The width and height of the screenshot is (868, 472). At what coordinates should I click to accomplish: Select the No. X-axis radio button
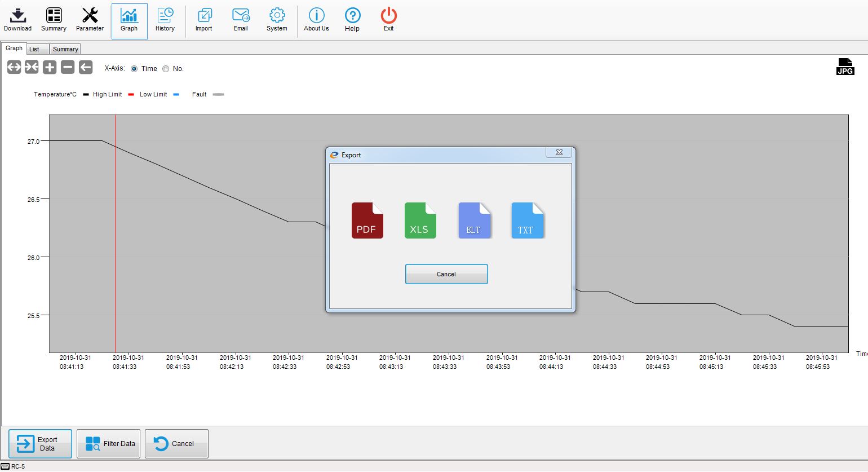click(x=166, y=69)
